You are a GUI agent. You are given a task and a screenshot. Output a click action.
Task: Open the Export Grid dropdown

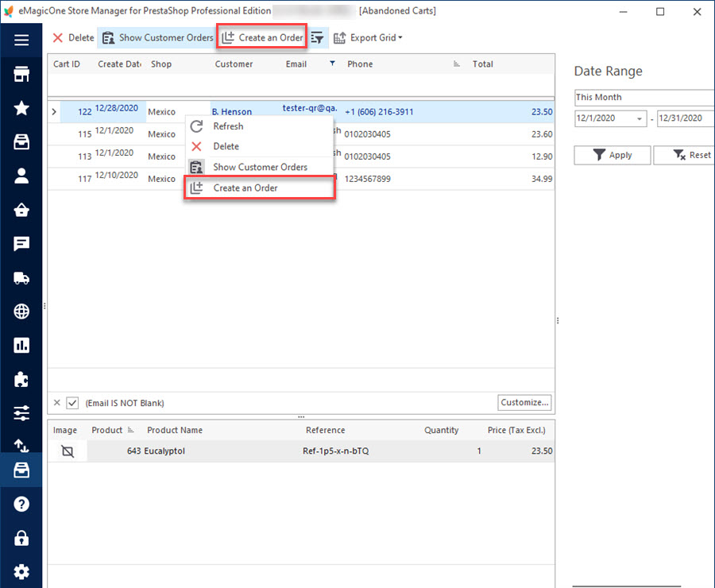point(368,38)
